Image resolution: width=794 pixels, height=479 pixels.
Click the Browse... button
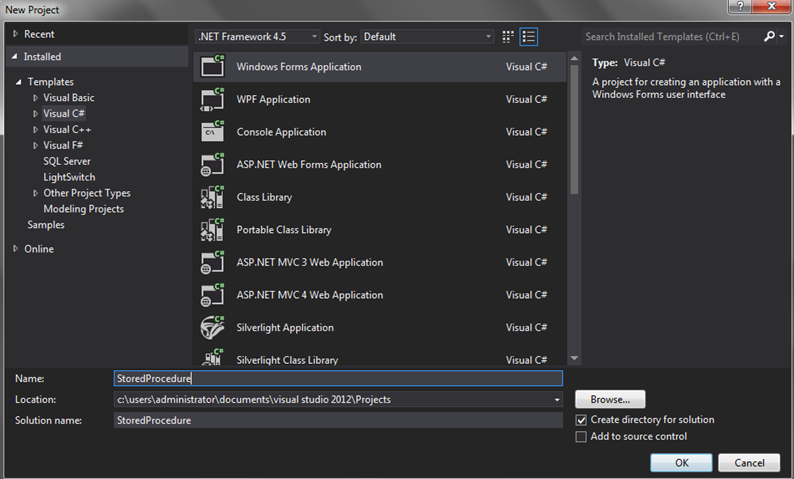coord(610,400)
